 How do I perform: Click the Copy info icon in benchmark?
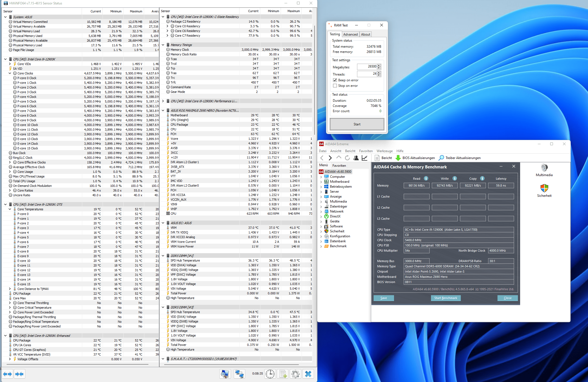[482, 178]
